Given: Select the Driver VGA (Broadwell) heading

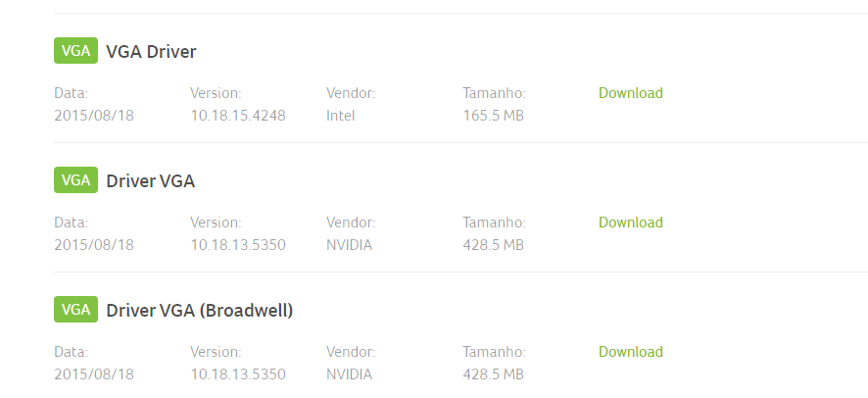Looking at the screenshot, I should click(x=199, y=311).
